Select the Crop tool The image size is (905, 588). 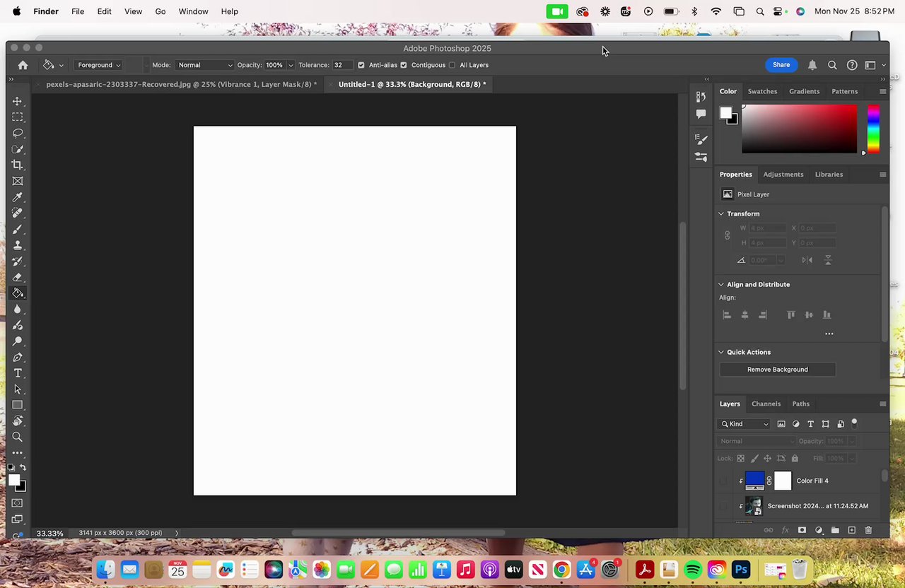click(18, 165)
